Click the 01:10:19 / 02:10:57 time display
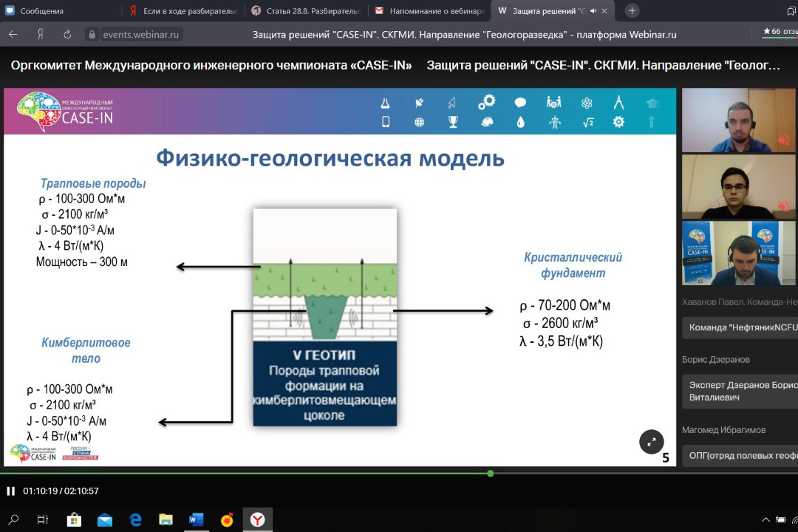This screenshot has height=532, width=798. point(61,491)
